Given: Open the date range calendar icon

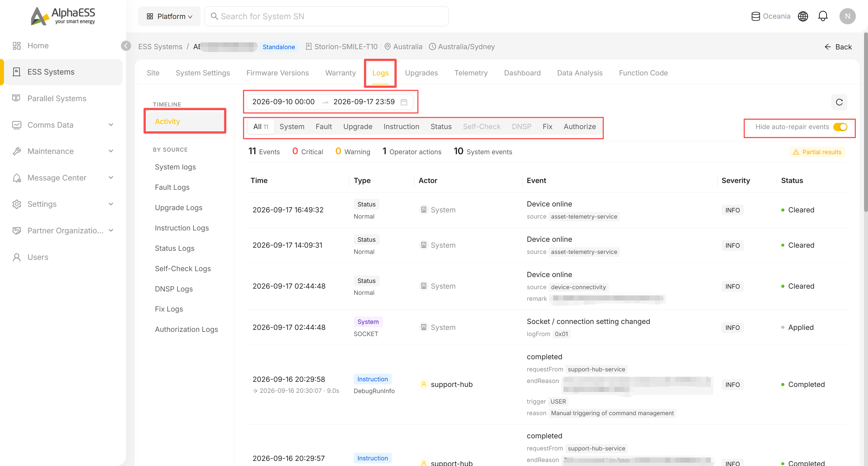Looking at the screenshot, I should point(404,102).
